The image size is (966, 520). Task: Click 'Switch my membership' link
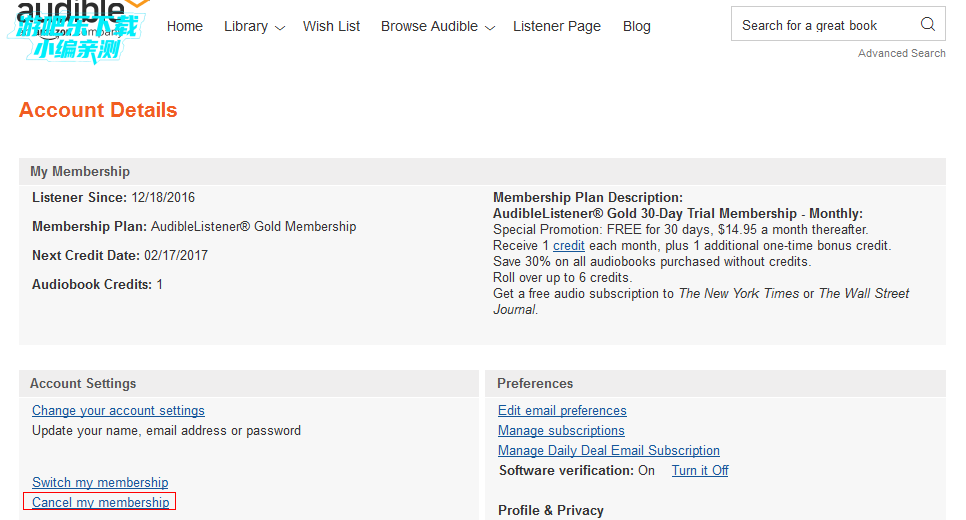pyautogui.click(x=100, y=482)
